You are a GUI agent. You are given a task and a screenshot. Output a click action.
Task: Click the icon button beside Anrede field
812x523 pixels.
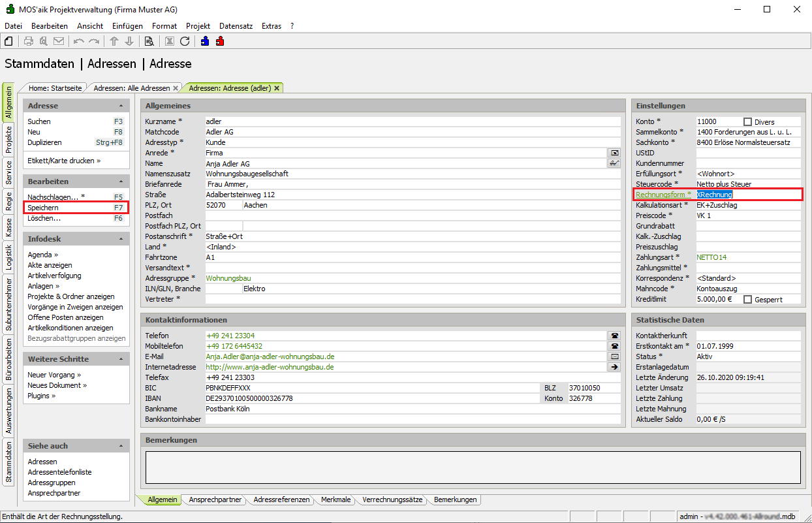(x=614, y=153)
